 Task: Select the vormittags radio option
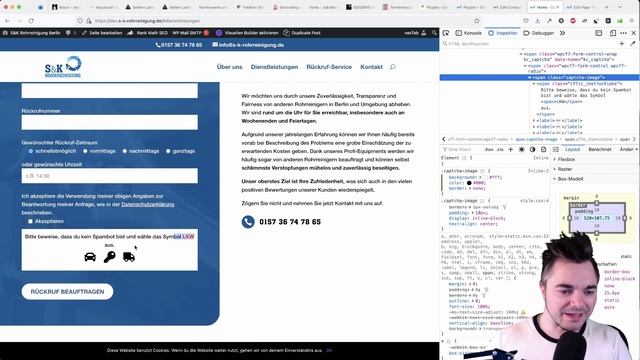[85, 151]
